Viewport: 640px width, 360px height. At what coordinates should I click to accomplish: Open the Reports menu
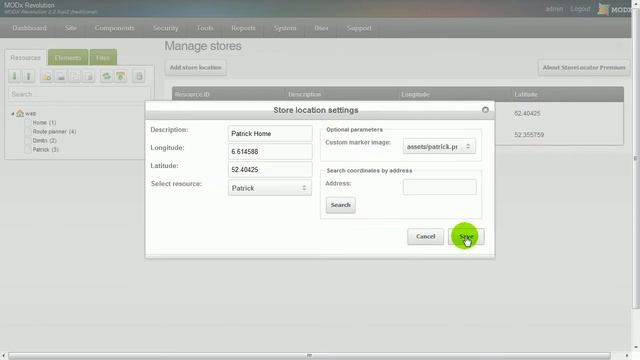pos(243,28)
